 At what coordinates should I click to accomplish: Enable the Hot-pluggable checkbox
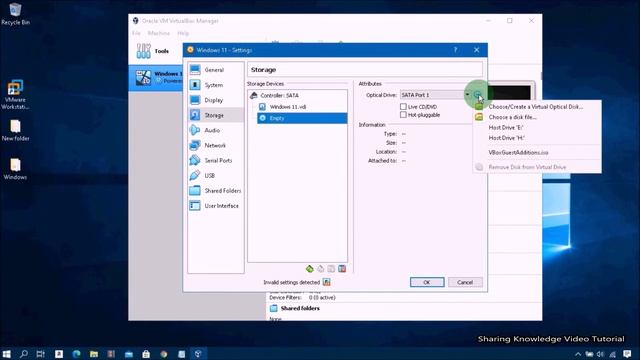[403, 115]
